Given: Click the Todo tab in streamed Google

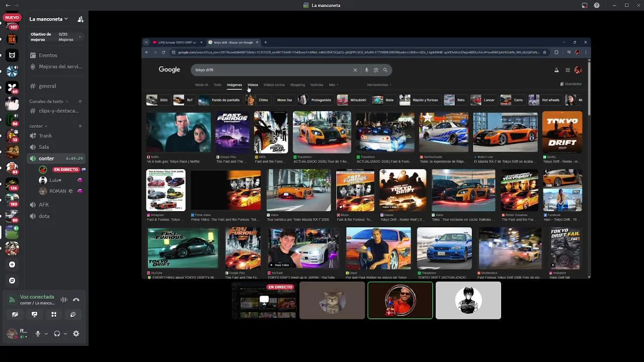Looking at the screenshot, I should (217, 85).
